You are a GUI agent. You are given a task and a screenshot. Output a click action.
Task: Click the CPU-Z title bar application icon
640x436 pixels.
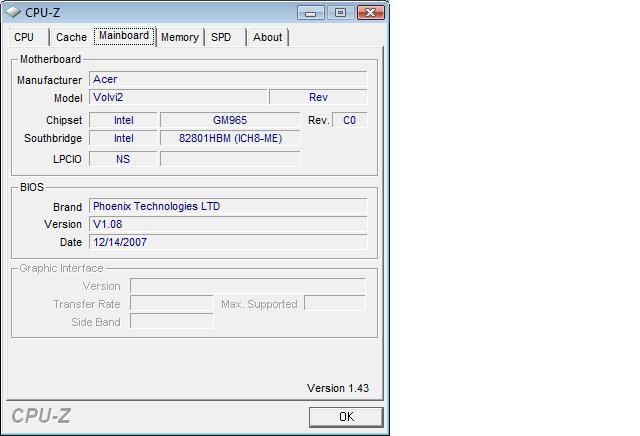pos(13,12)
